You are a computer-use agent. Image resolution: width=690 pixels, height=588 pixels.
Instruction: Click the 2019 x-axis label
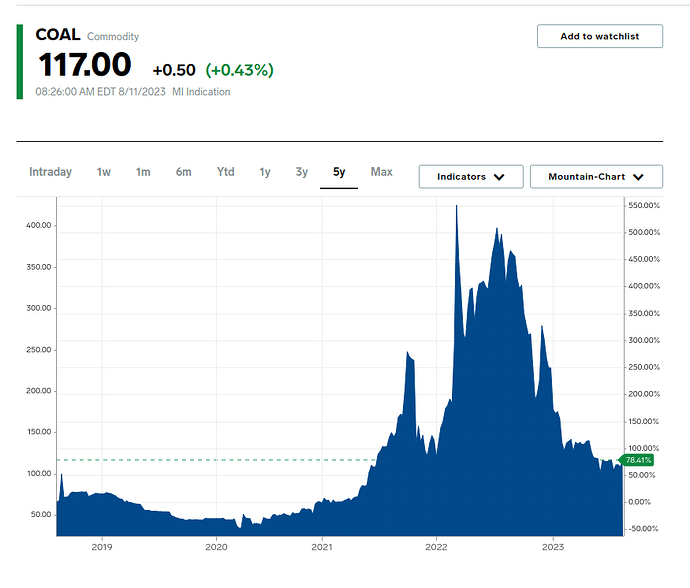pyautogui.click(x=102, y=547)
